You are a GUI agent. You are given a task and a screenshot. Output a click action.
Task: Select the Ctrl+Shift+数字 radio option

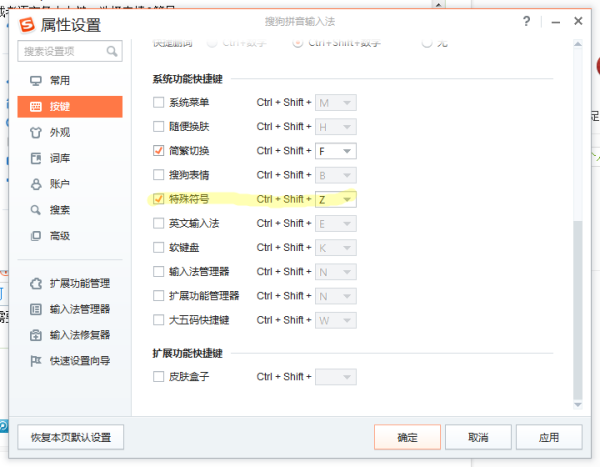298,43
